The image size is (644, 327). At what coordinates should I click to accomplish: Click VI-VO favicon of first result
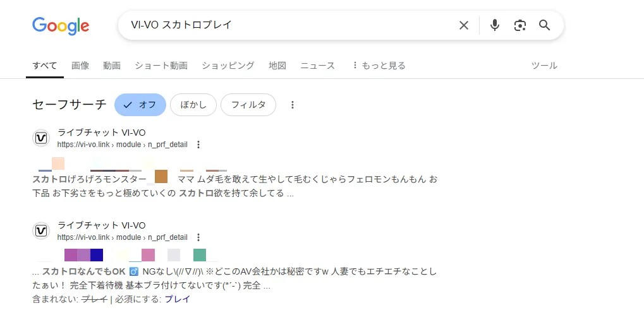point(41,138)
